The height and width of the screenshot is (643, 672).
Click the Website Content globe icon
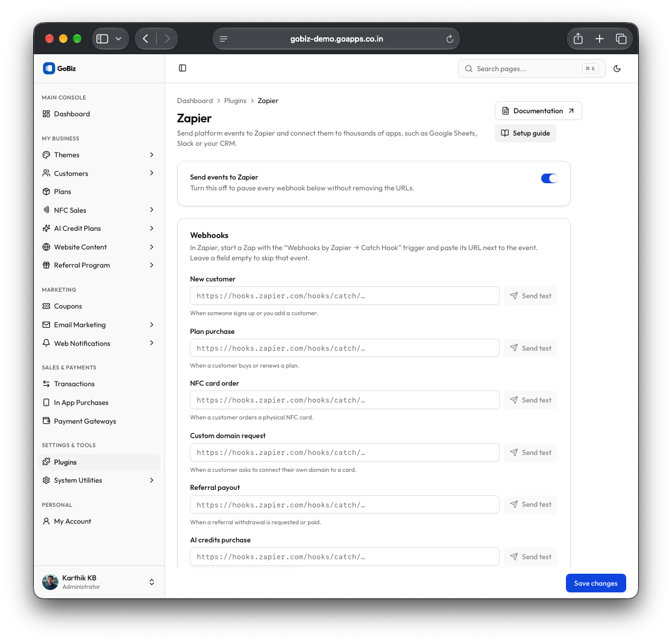[46, 247]
